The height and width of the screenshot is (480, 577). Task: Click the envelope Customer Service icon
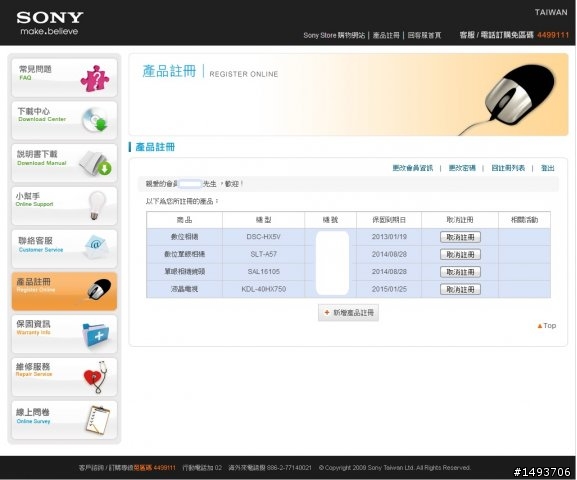pyautogui.click(x=96, y=247)
